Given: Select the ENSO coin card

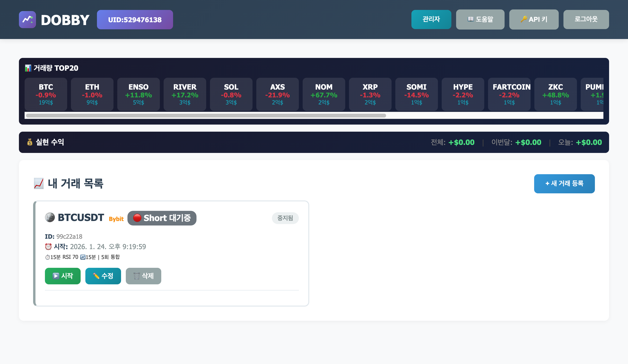Looking at the screenshot, I should [138, 94].
